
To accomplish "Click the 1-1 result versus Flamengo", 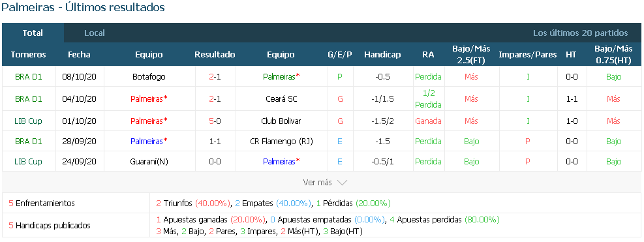I will [215, 142].
